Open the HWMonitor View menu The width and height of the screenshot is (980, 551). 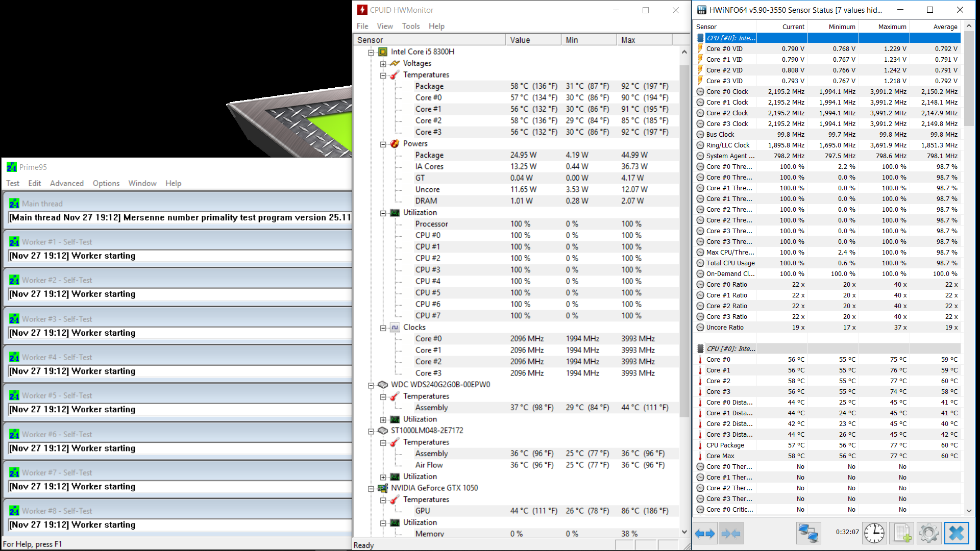tap(385, 26)
